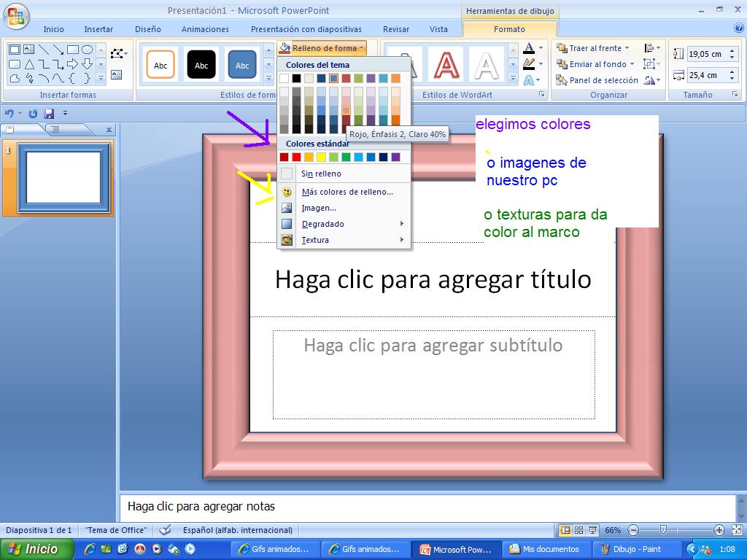This screenshot has width=747, height=560.
Task: Start slide show from status bar icon
Action: 592,530
